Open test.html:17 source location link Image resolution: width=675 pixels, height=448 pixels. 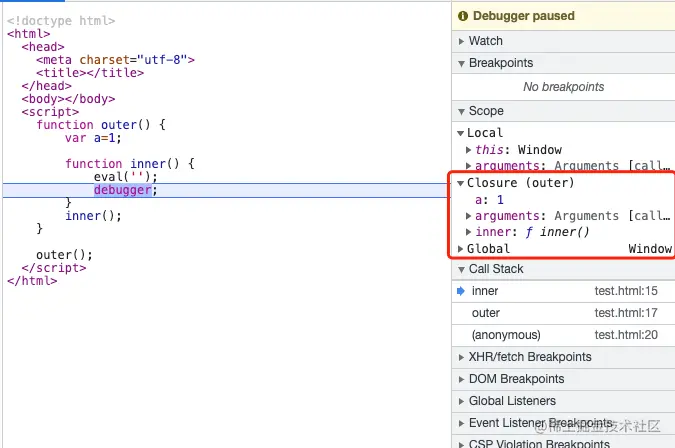point(626,313)
